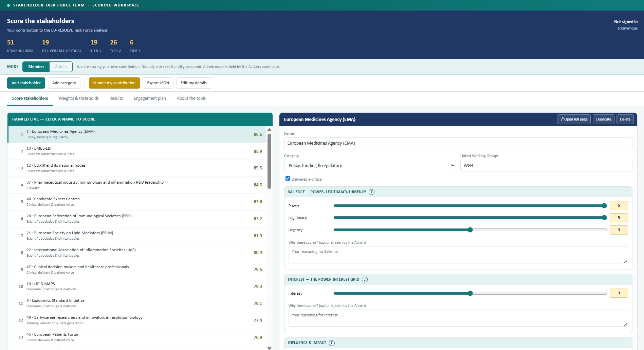Toggle Deliverable-critical checkbox

pos(288,179)
